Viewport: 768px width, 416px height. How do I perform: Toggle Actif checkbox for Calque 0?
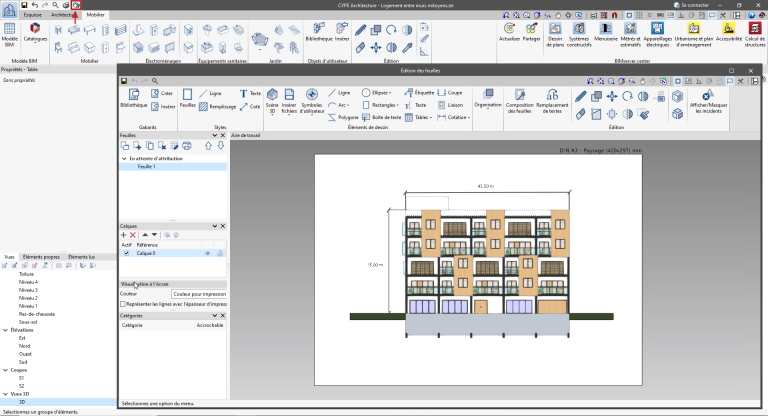click(x=126, y=254)
